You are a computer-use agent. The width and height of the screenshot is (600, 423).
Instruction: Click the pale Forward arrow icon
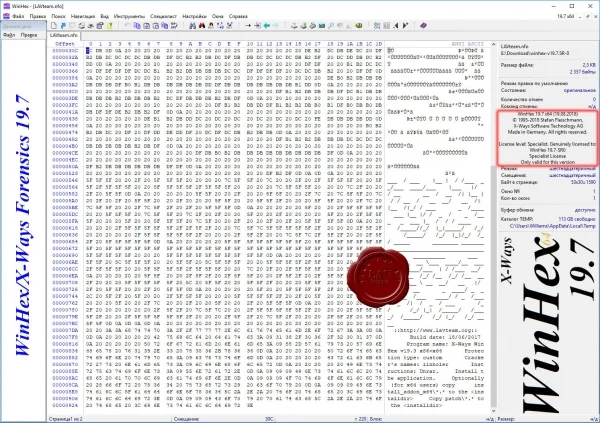coord(276,26)
